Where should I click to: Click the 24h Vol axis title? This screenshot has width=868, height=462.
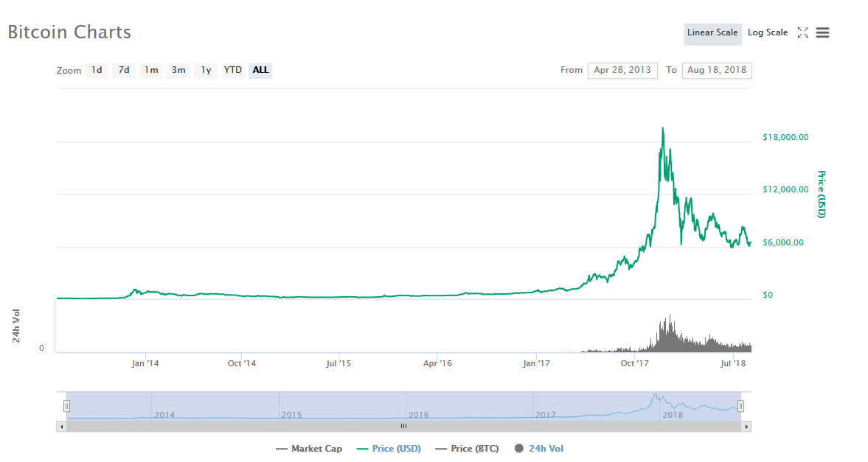point(16,326)
